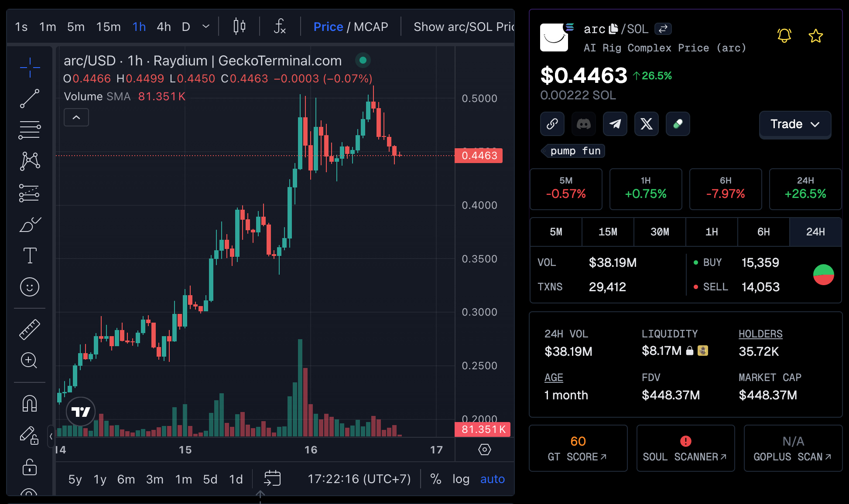Set chart range to 1y
The image size is (849, 504).
point(100,479)
